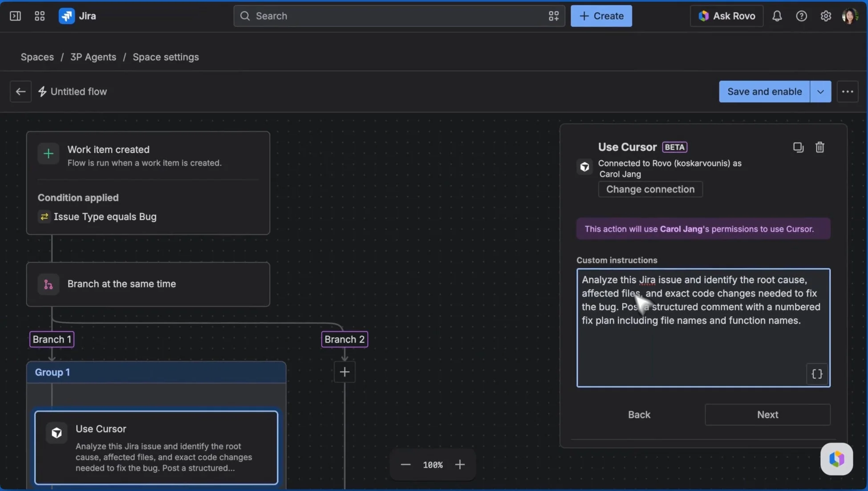Edit the Custom instructions text area

tap(703, 328)
